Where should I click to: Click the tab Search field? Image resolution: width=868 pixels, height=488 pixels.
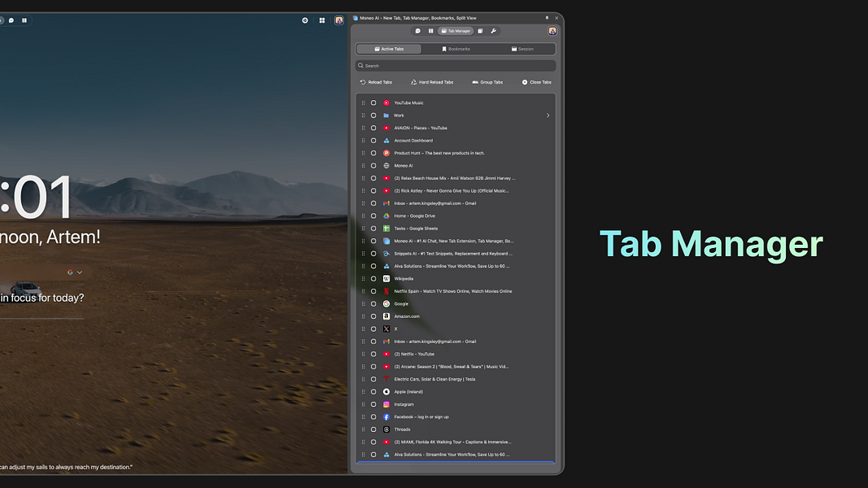[x=456, y=66]
